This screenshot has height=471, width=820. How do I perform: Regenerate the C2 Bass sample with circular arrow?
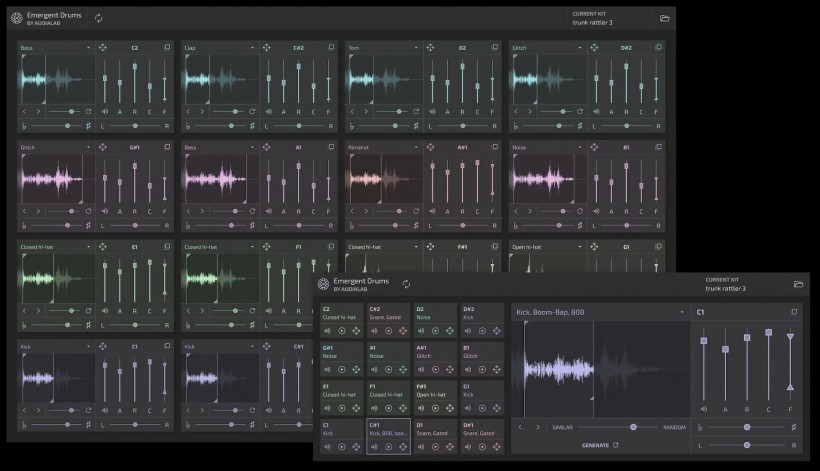click(x=88, y=112)
